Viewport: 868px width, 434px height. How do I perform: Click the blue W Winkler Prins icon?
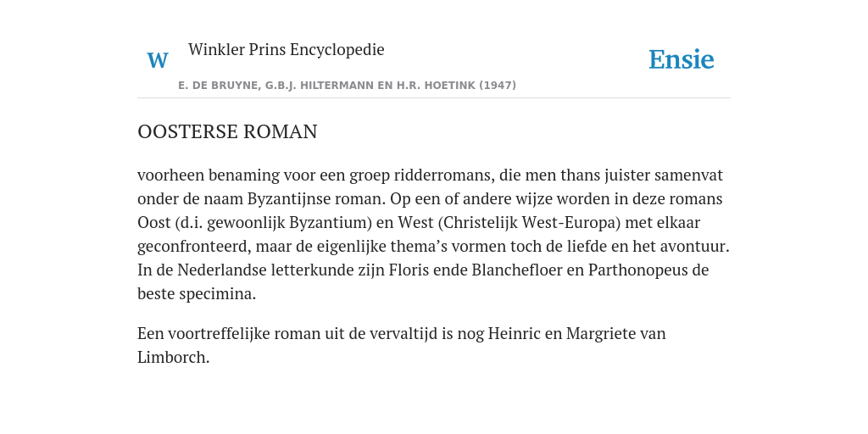[158, 60]
